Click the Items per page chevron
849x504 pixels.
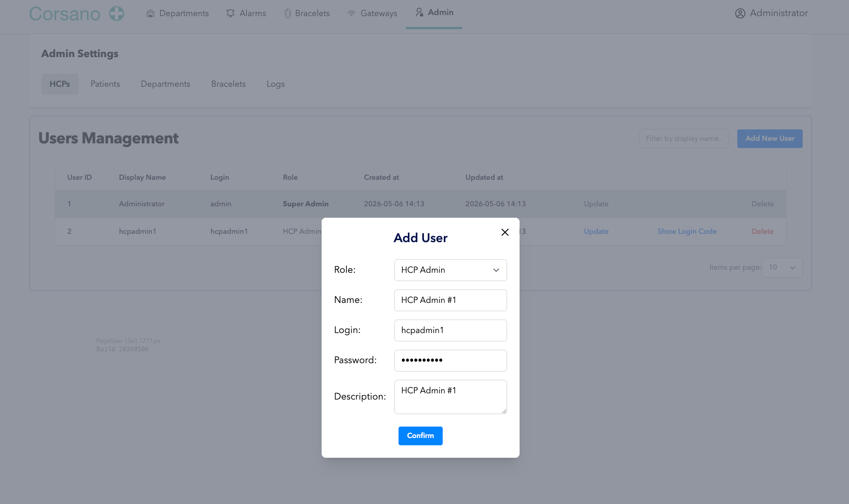792,268
